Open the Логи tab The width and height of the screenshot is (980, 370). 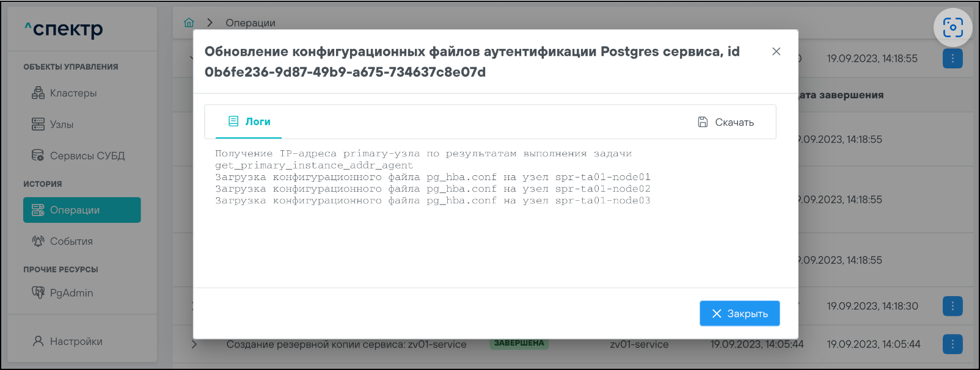coord(249,122)
